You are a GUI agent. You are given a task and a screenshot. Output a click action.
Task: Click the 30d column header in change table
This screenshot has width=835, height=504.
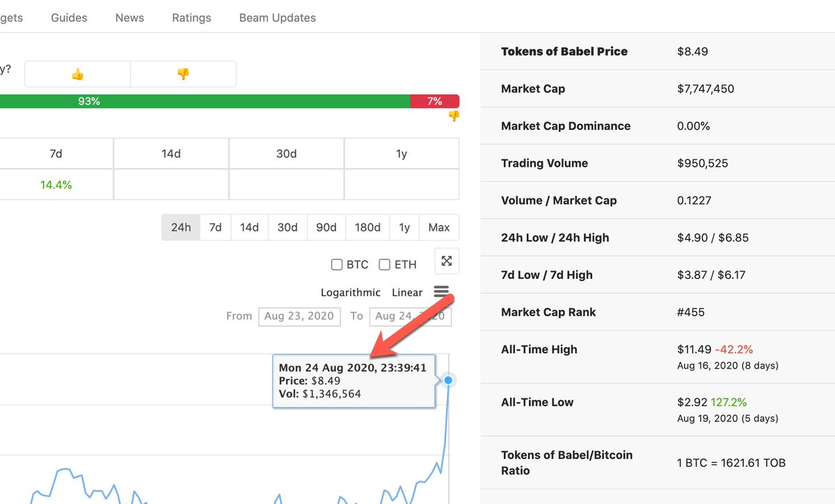(x=287, y=154)
